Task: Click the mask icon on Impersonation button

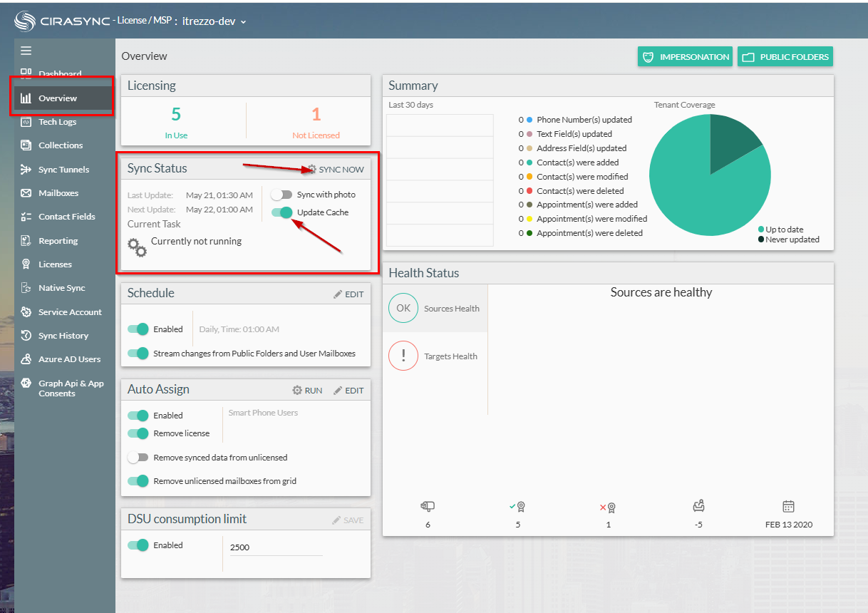Action: pyautogui.click(x=649, y=57)
